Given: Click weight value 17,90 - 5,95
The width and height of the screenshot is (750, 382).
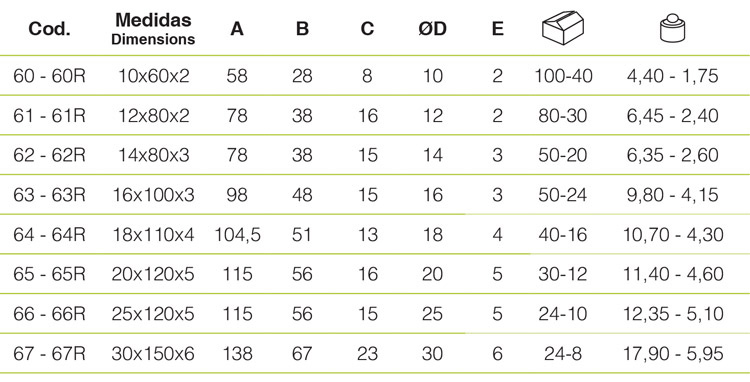Looking at the screenshot, I should [673, 354].
